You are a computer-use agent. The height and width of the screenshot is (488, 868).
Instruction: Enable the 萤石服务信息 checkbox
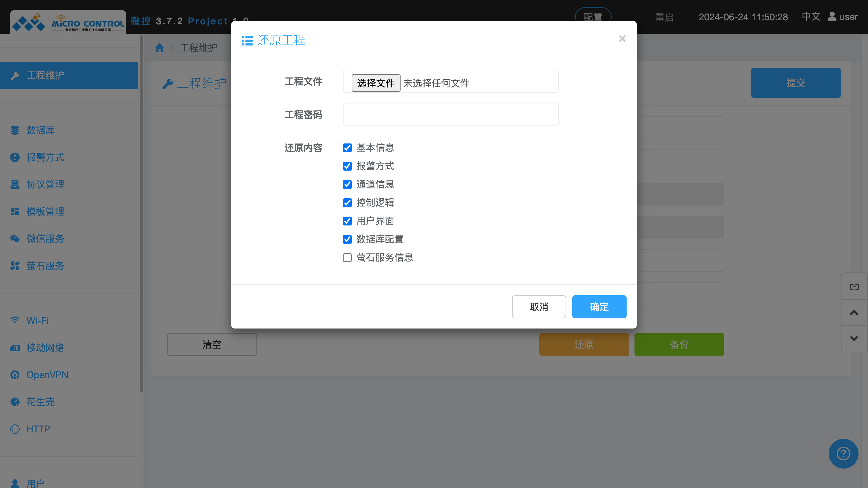click(x=347, y=258)
